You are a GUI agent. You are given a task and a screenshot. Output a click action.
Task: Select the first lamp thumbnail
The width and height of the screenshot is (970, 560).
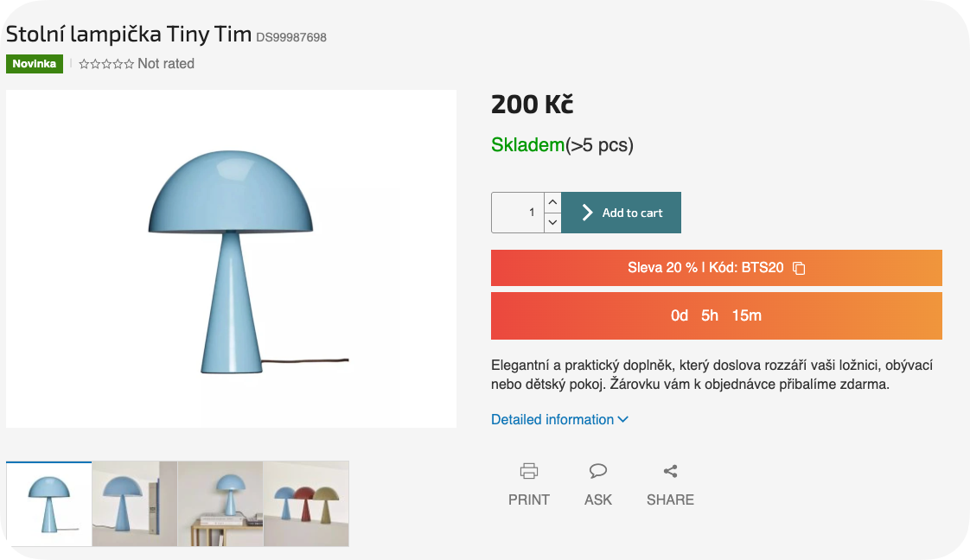(48, 504)
